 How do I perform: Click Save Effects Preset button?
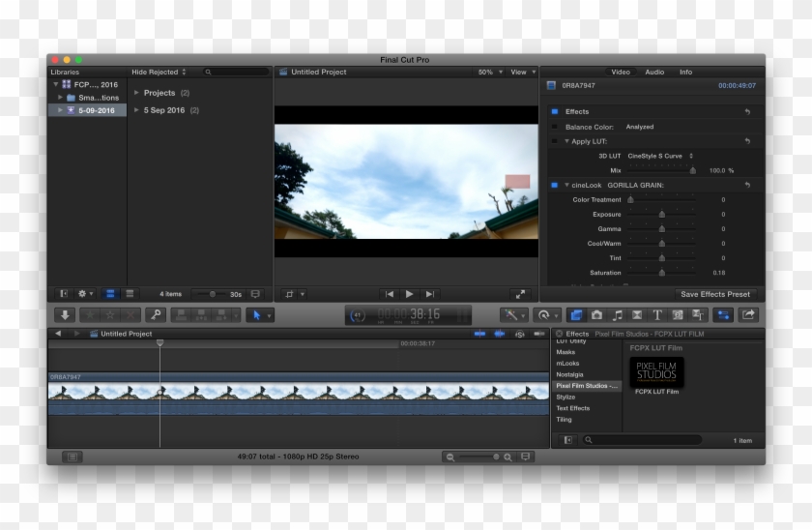[x=715, y=294]
